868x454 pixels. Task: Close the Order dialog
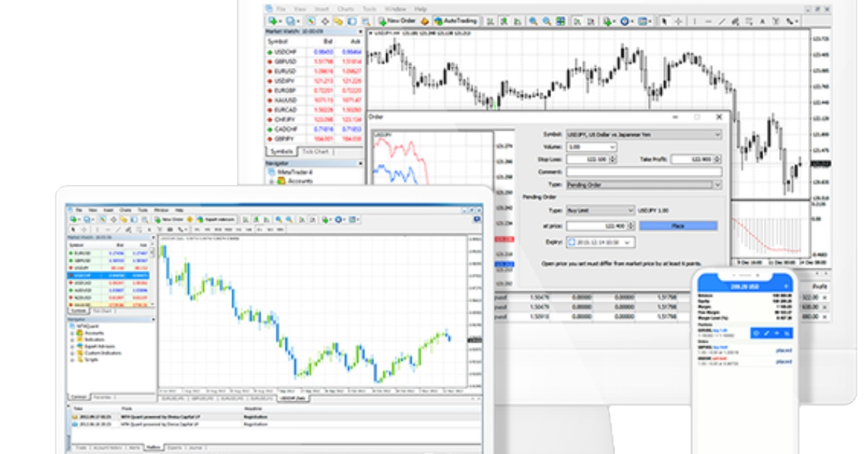tap(718, 116)
